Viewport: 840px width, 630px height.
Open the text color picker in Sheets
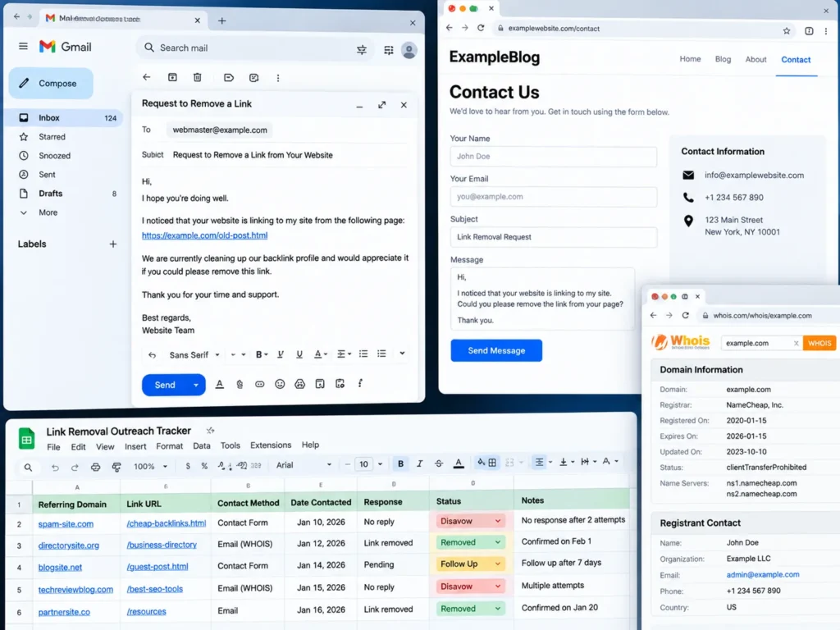(x=459, y=464)
